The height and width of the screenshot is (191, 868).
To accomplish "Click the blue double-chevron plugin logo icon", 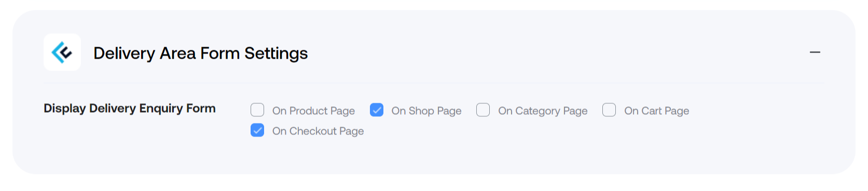I will [62, 52].
